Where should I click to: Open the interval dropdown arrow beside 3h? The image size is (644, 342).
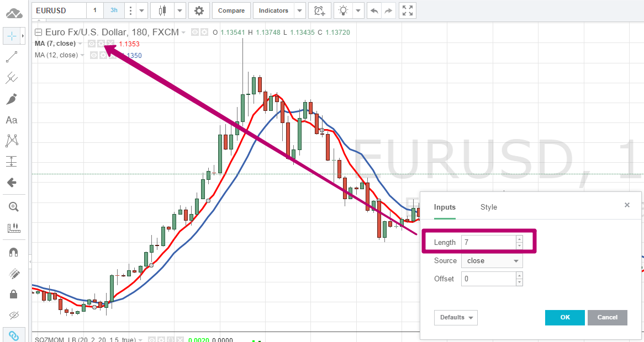[x=142, y=10]
